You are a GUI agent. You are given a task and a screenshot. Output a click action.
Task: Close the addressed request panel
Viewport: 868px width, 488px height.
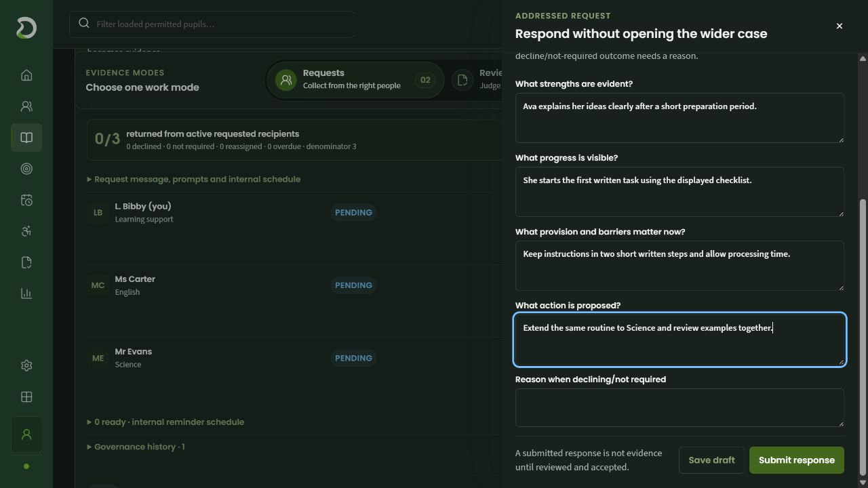(x=840, y=26)
